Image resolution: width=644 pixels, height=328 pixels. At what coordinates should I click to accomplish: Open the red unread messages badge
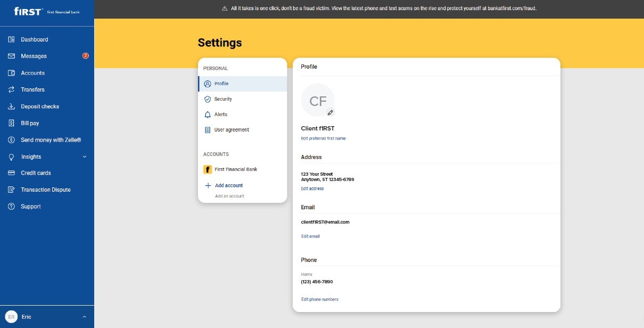point(85,56)
